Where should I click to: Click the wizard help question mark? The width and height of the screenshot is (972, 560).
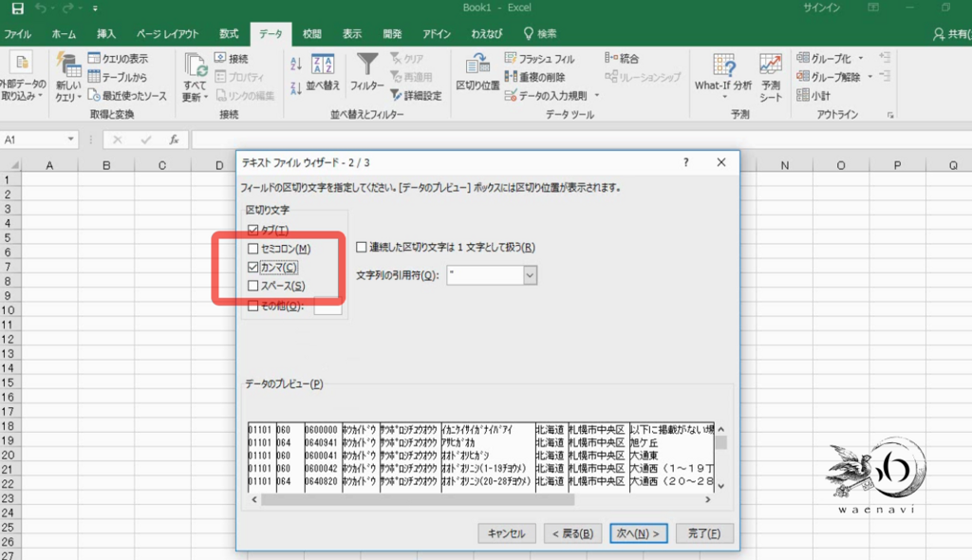click(x=685, y=162)
